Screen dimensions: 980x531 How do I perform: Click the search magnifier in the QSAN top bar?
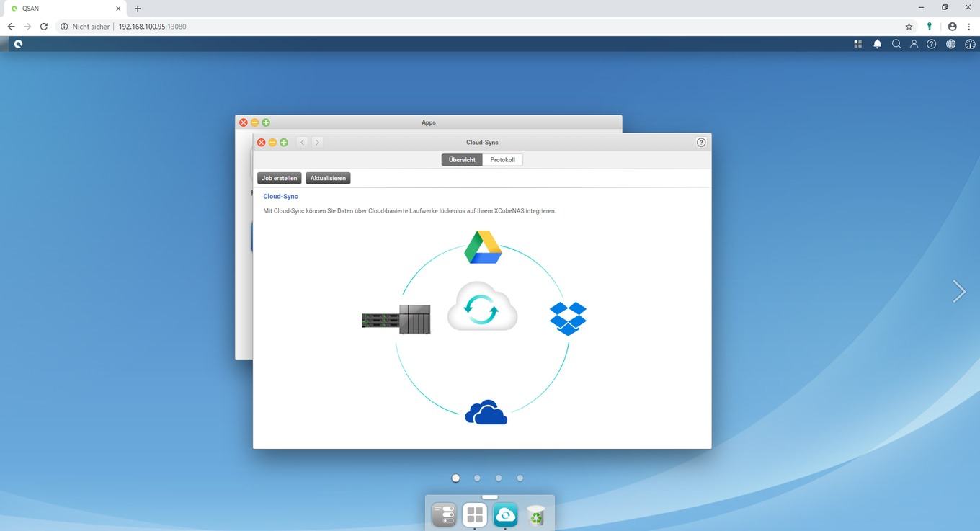point(896,44)
